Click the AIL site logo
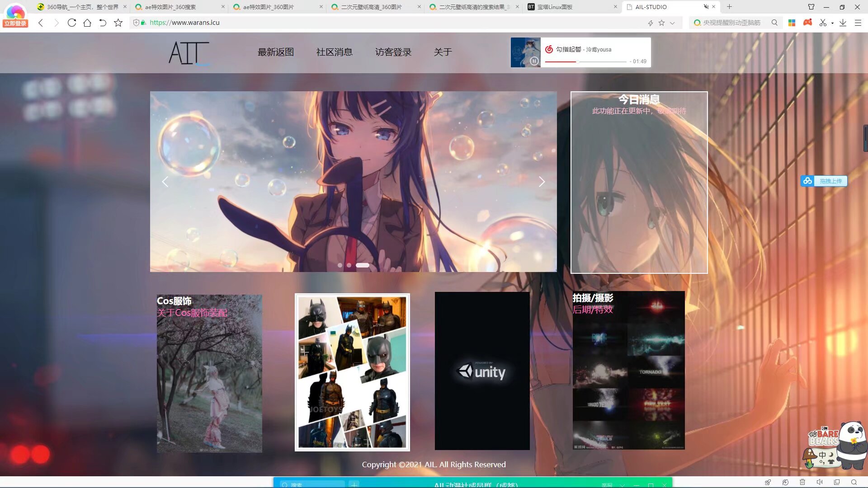The image size is (868, 488). point(189,53)
